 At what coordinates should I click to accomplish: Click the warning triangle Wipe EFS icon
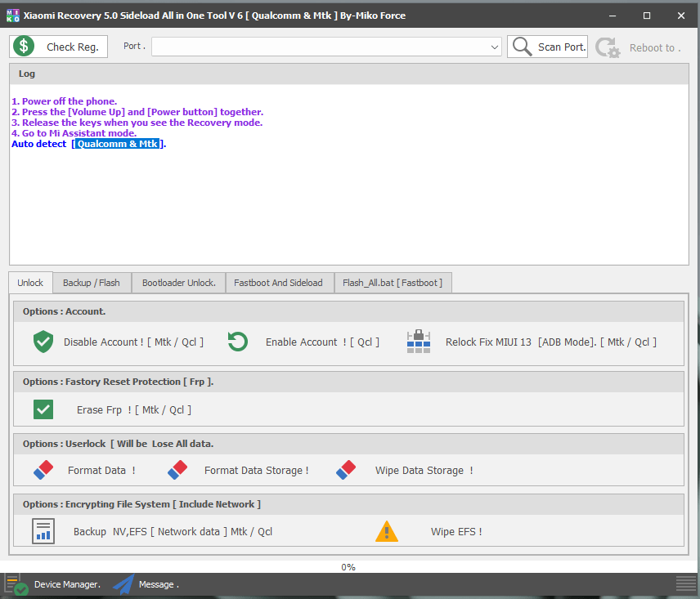click(x=387, y=531)
